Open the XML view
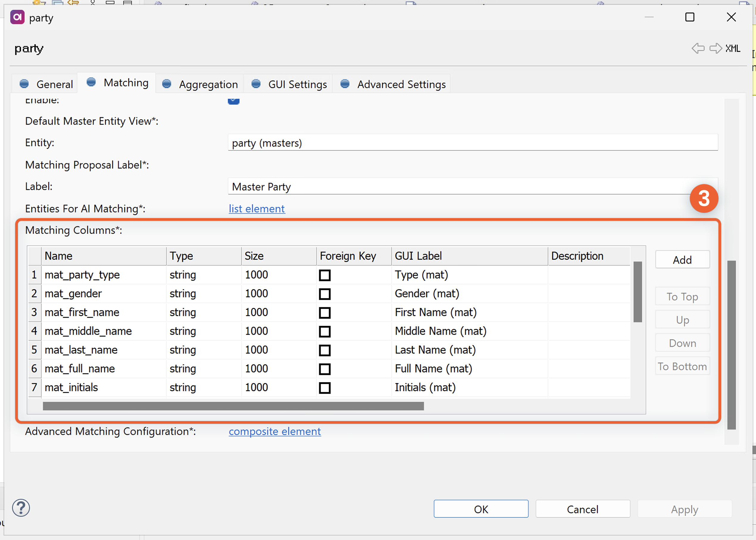 coord(733,49)
